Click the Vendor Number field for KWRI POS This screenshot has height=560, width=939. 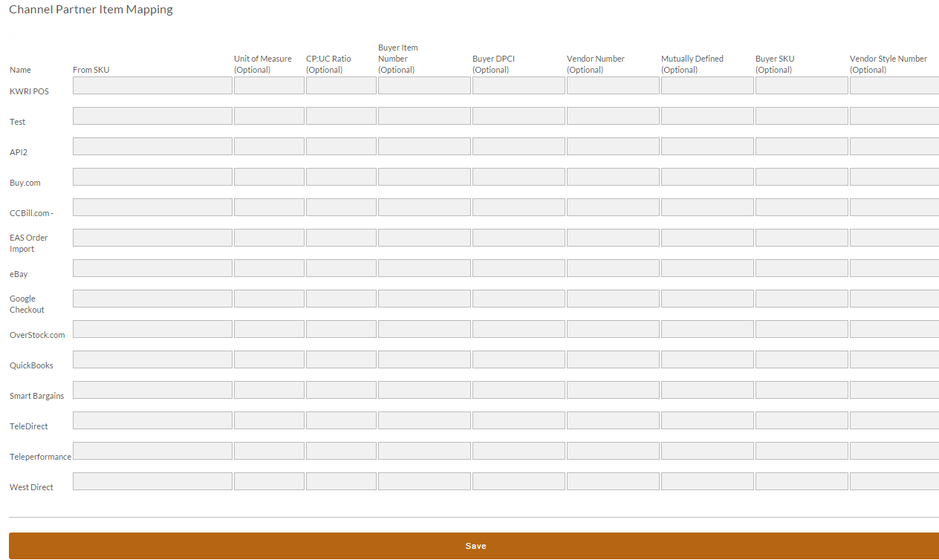(x=613, y=85)
